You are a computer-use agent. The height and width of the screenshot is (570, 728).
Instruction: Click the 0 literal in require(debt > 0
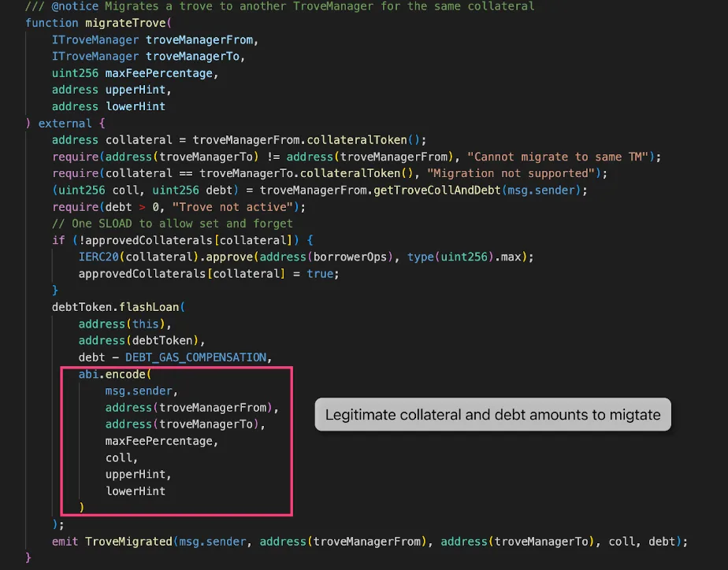155,207
